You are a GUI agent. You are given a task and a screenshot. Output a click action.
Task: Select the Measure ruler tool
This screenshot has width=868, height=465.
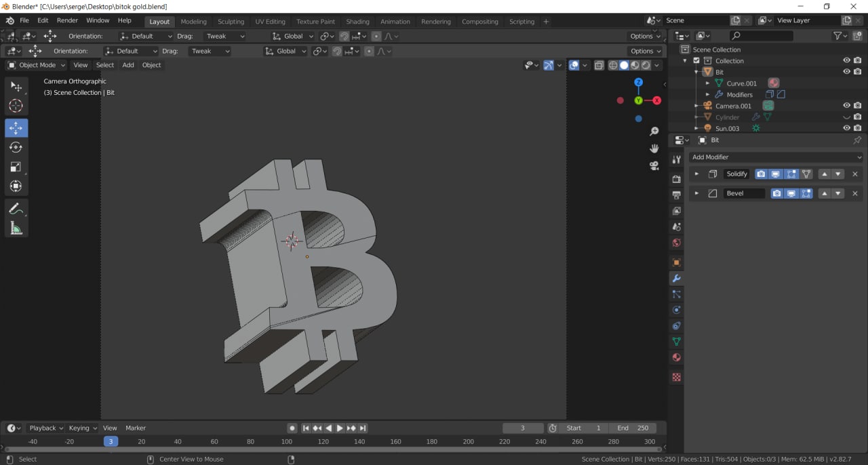coord(16,228)
